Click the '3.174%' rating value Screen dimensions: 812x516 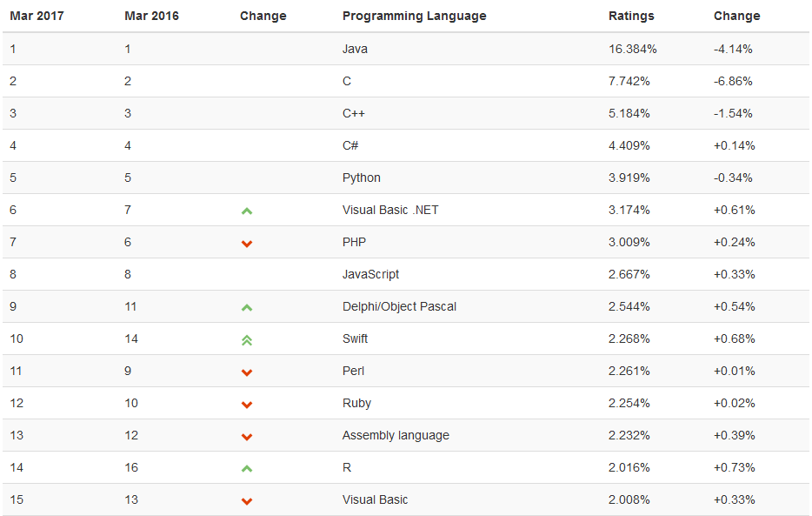(x=629, y=210)
